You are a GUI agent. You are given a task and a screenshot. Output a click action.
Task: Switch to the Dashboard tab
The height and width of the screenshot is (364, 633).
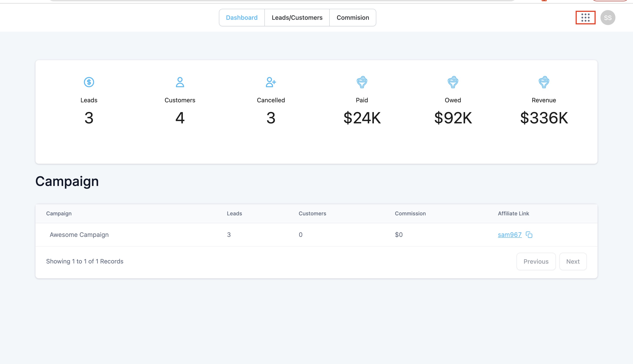(242, 18)
